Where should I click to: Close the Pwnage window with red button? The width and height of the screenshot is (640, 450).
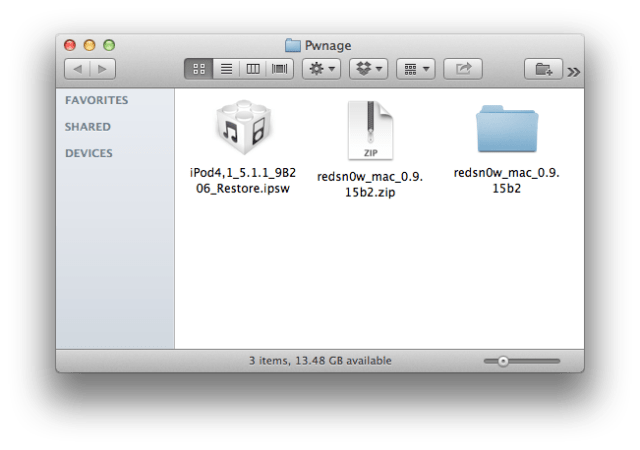pyautogui.click(x=70, y=45)
